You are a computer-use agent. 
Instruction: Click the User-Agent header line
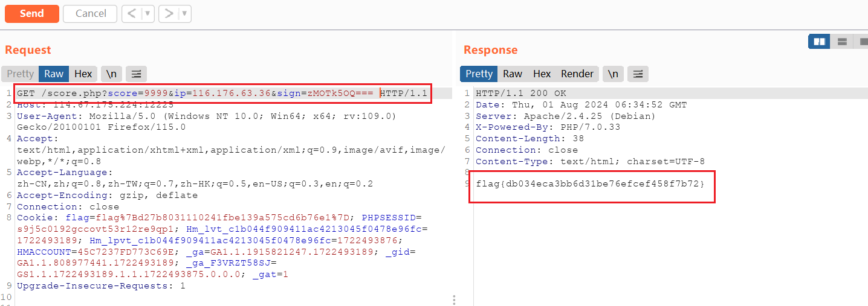[206, 121]
